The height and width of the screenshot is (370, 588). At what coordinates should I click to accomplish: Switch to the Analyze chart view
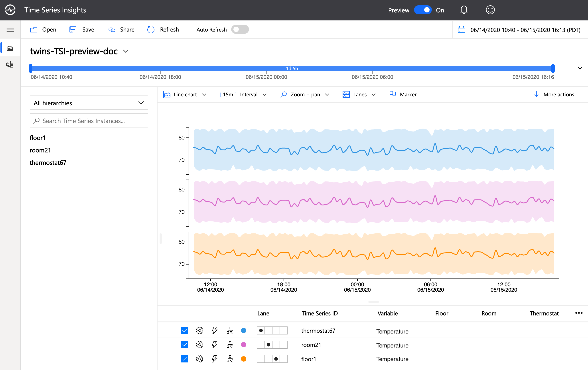[x=10, y=47]
